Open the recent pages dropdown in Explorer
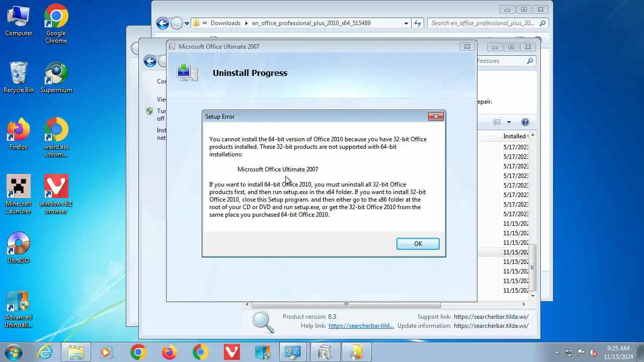The width and height of the screenshot is (644, 362). (x=187, y=23)
